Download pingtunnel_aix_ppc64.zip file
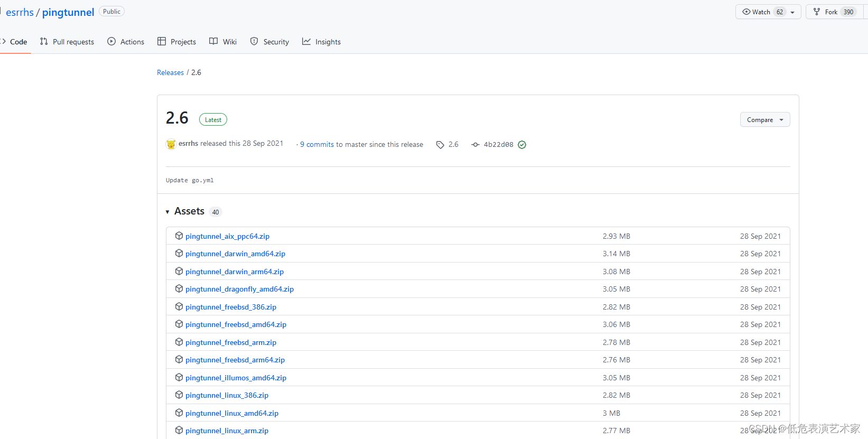This screenshot has width=868, height=439. [x=227, y=236]
